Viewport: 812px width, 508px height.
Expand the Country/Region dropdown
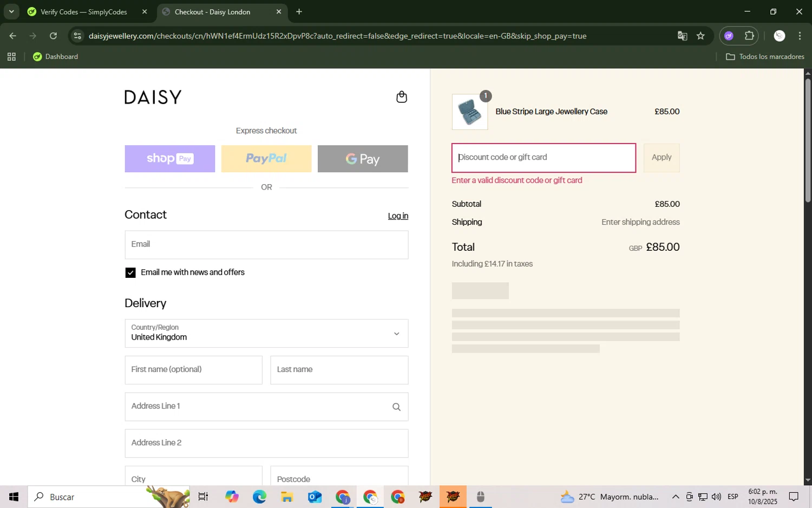click(266, 333)
